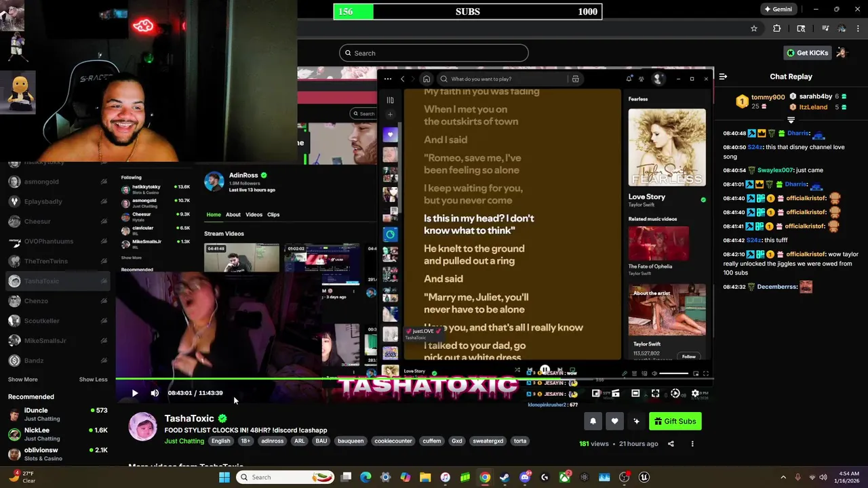
Task: Open the oblivionsw recommended channel
Action: (58, 453)
